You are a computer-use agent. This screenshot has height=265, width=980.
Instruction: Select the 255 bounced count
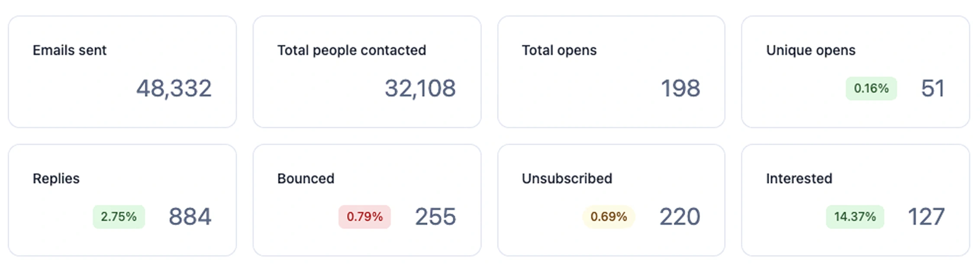pos(435,217)
